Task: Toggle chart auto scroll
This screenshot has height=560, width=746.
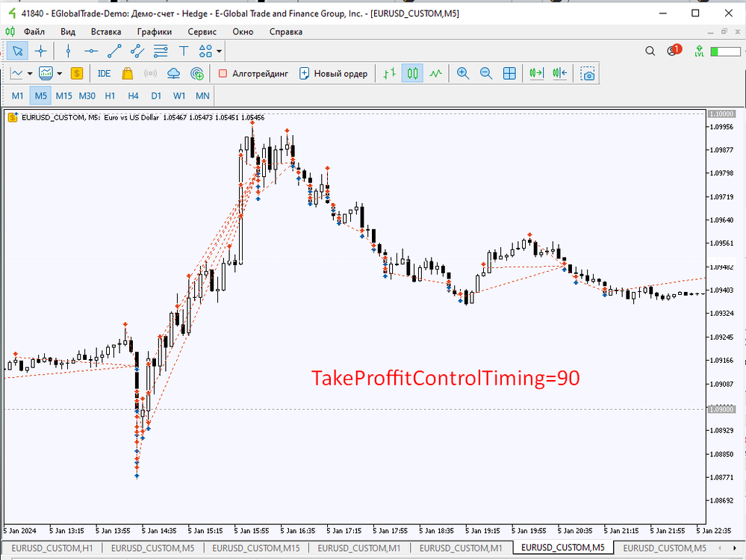Action: pos(537,74)
